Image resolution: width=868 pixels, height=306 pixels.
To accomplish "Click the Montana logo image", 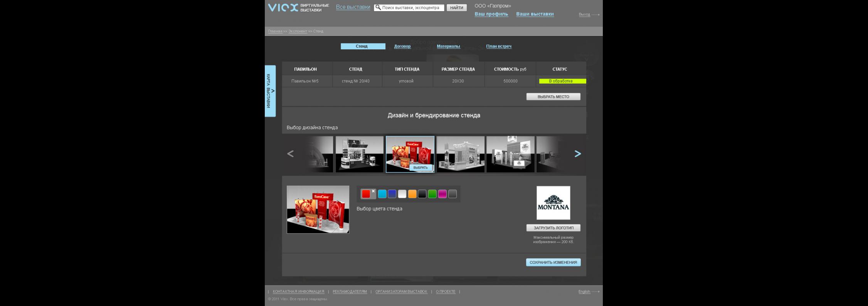I will pyautogui.click(x=553, y=203).
